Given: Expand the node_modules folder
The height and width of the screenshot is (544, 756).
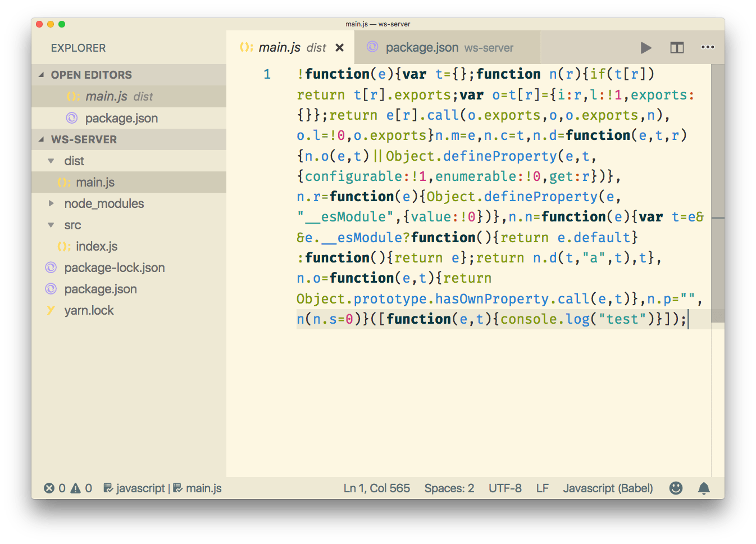Looking at the screenshot, I should click(x=51, y=203).
